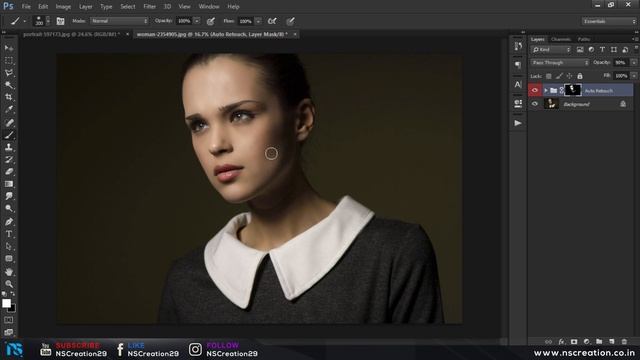Create a new group folder icon
The image size is (640, 360).
pyautogui.click(x=599, y=342)
